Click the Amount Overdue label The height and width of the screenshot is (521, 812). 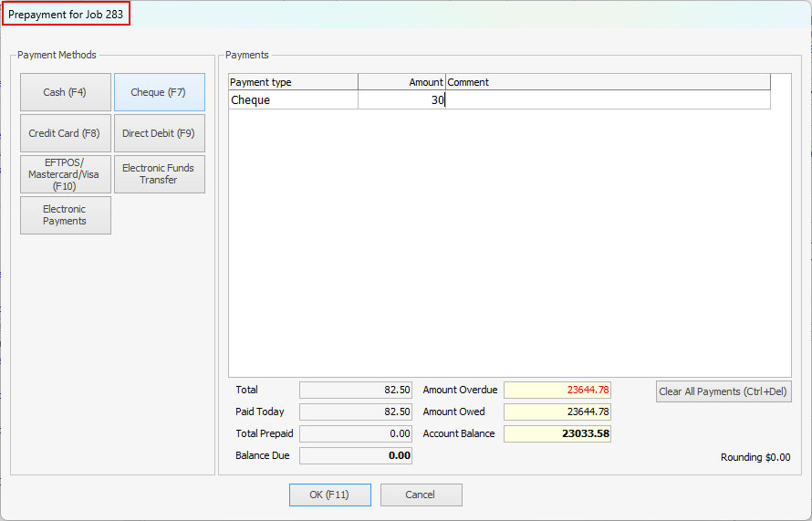click(x=460, y=390)
